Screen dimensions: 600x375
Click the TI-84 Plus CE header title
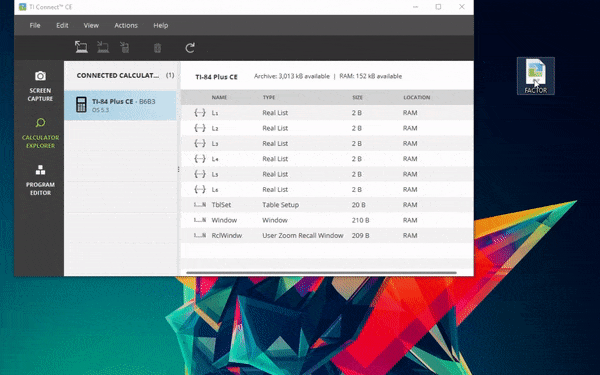216,77
